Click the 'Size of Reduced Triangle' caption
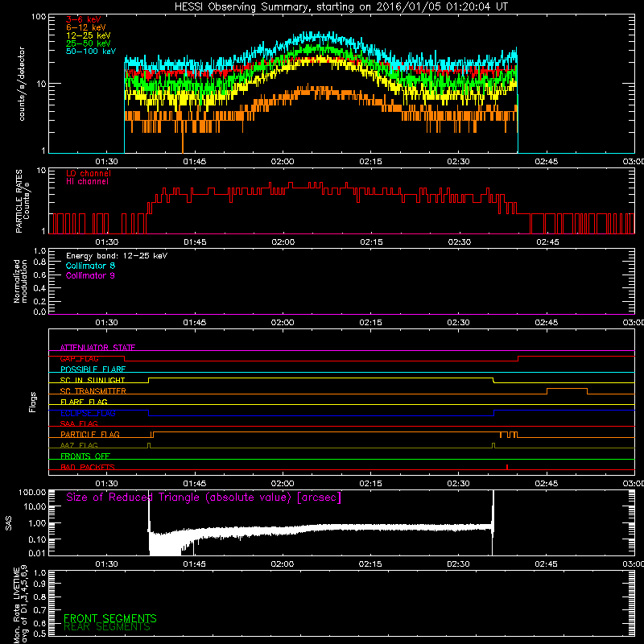 click(204, 497)
